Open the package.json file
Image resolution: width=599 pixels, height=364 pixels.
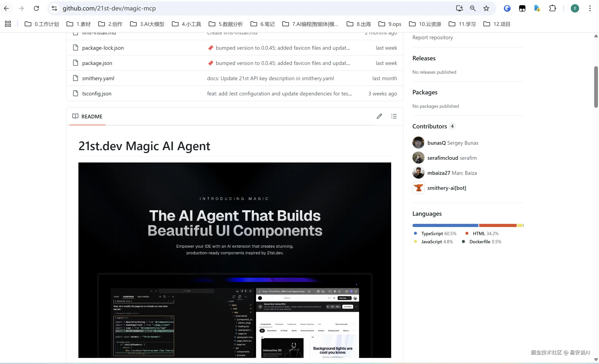pos(97,63)
